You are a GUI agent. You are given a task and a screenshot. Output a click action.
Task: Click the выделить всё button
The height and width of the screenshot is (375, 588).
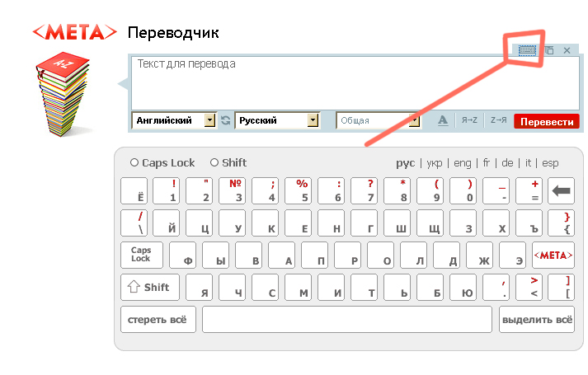[x=537, y=320]
